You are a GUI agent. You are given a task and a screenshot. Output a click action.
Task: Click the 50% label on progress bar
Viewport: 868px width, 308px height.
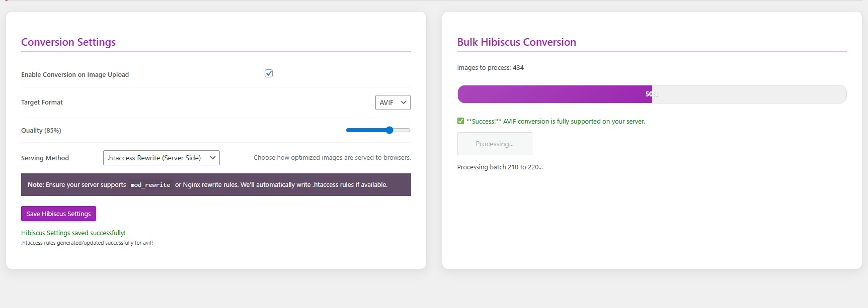coord(651,94)
